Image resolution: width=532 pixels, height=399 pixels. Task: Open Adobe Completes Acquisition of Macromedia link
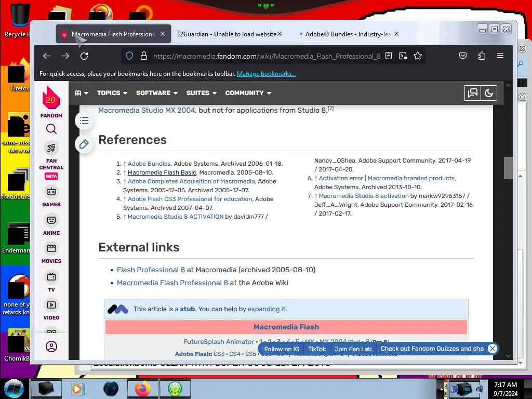[191, 181]
